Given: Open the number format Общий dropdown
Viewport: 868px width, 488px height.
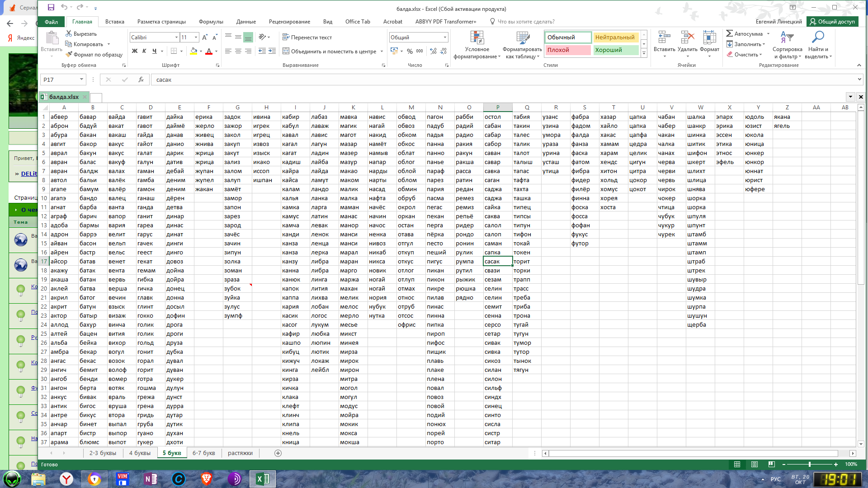Looking at the screenshot, I should (x=445, y=38).
